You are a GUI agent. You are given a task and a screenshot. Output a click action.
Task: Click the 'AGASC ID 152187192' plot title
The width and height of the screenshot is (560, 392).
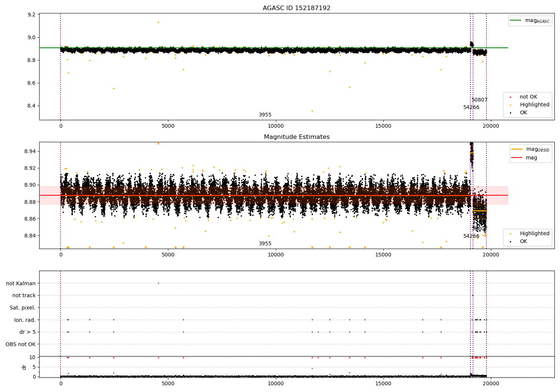[296, 8]
